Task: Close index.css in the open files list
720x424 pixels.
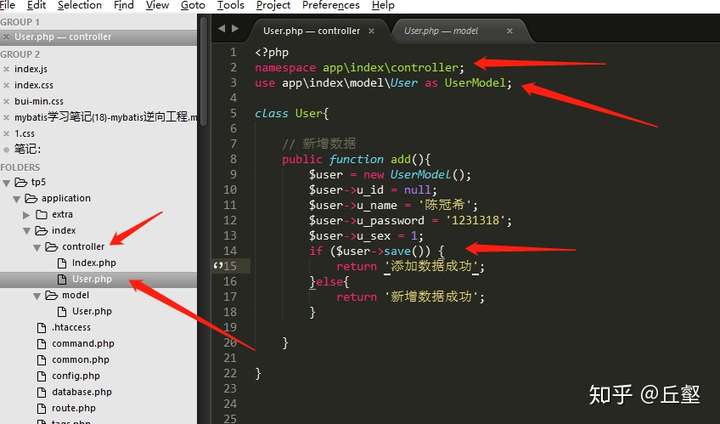Action: click(x=6, y=85)
